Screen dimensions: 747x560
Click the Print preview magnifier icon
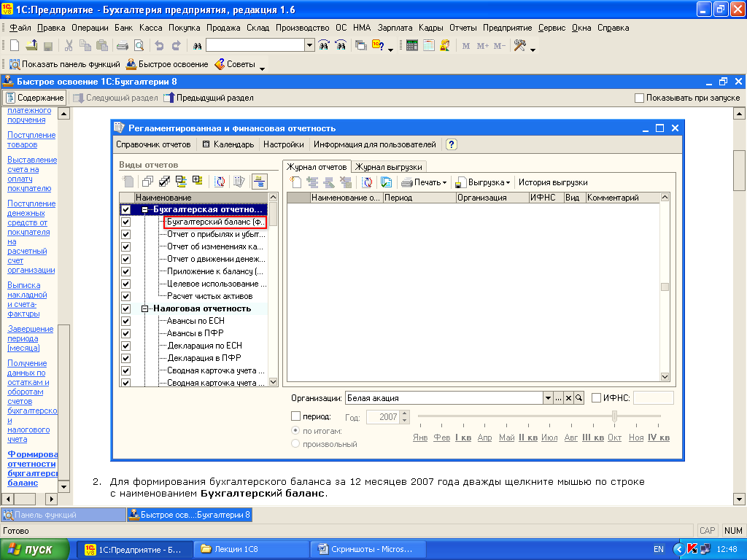pos(139,46)
